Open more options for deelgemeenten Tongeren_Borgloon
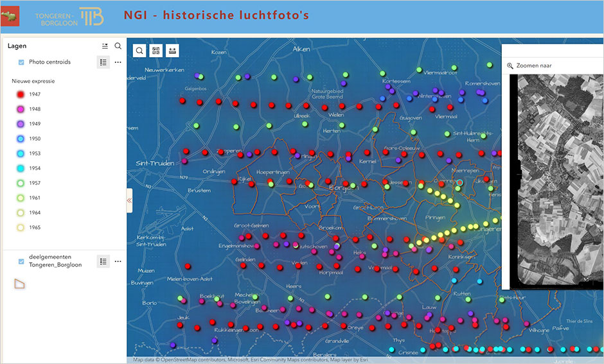Screen dimensions: 604x364 point(118,261)
